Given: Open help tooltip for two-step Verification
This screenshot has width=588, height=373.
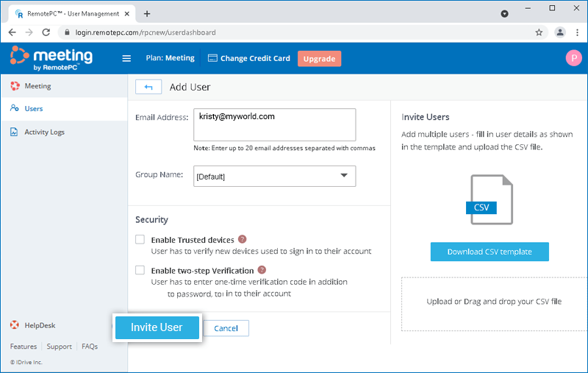Looking at the screenshot, I should (262, 270).
